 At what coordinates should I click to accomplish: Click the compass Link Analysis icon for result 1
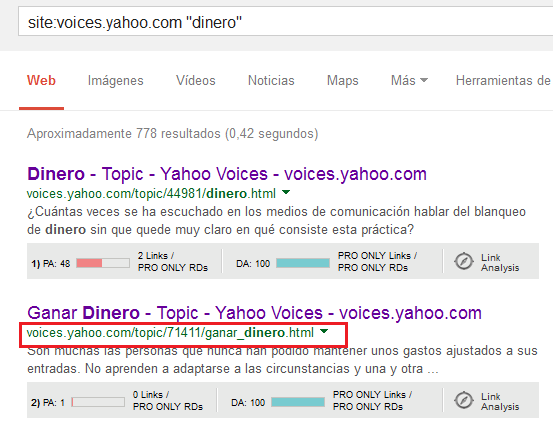[463, 261]
